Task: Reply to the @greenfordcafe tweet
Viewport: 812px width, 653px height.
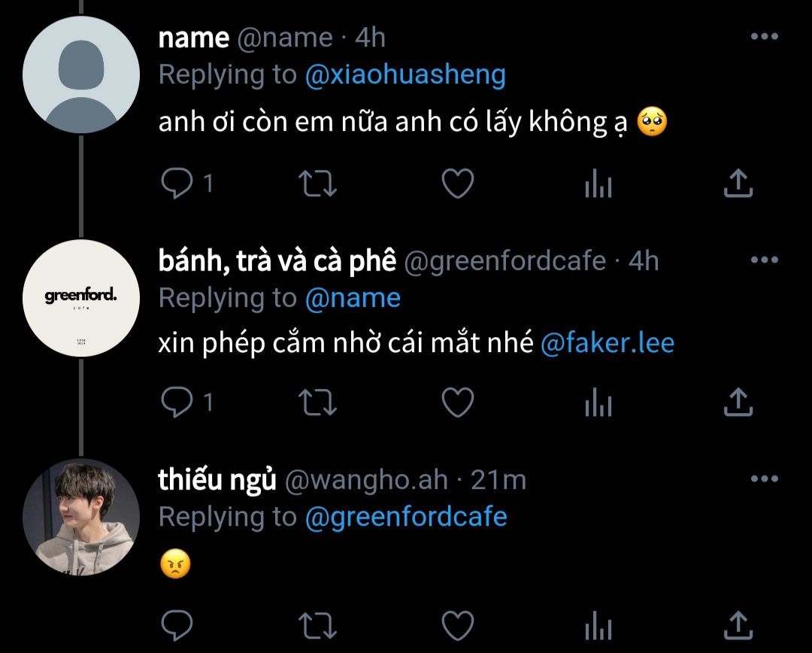Action: [177, 403]
